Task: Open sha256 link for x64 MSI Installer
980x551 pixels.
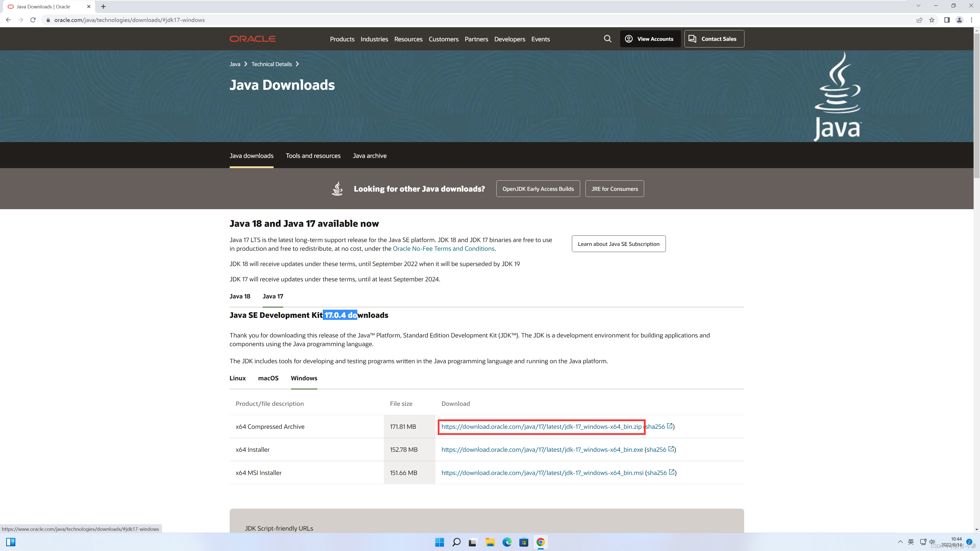Action: (x=657, y=473)
